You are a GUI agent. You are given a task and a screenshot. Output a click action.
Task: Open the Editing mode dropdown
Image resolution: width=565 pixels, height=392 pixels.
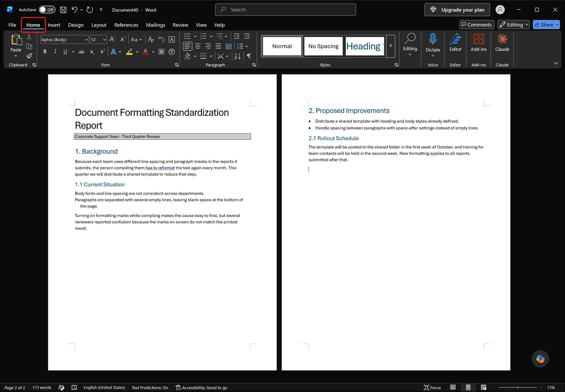point(513,25)
